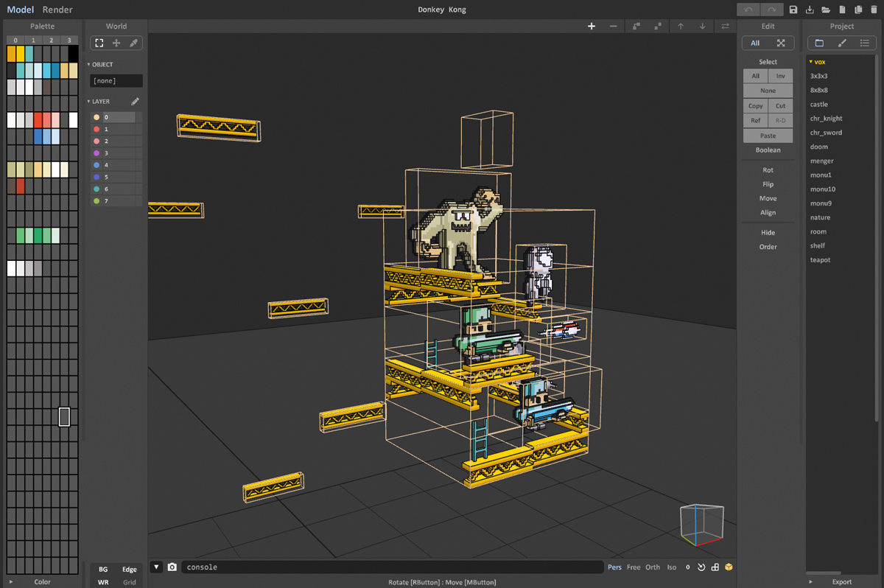The image size is (884, 588).
Task: Click the Paste button
Action: coord(768,136)
